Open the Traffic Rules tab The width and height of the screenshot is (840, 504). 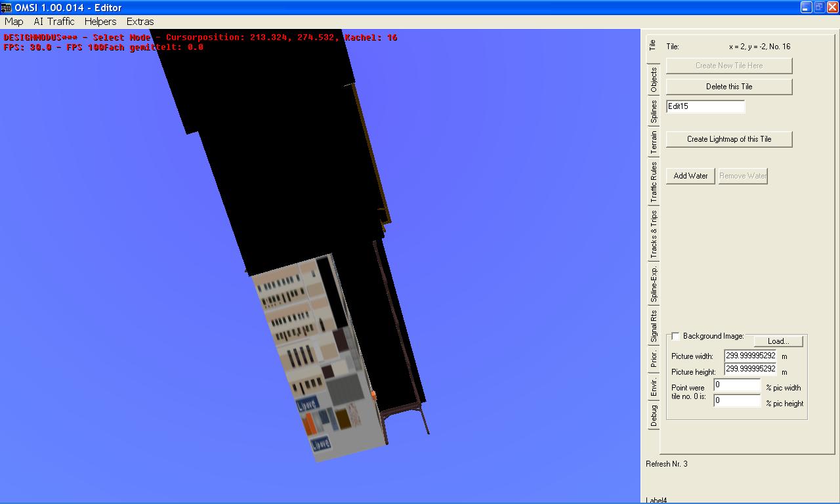654,182
